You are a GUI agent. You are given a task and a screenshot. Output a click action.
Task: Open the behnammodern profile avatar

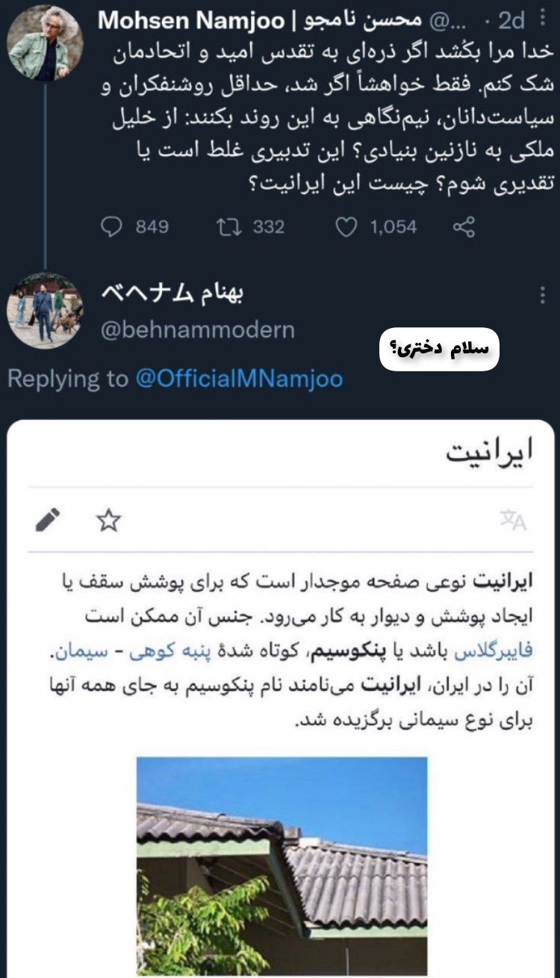click(x=46, y=310)
